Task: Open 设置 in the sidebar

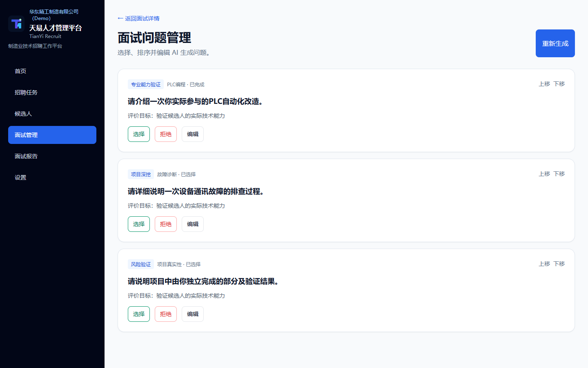Action: click(52, 177)
